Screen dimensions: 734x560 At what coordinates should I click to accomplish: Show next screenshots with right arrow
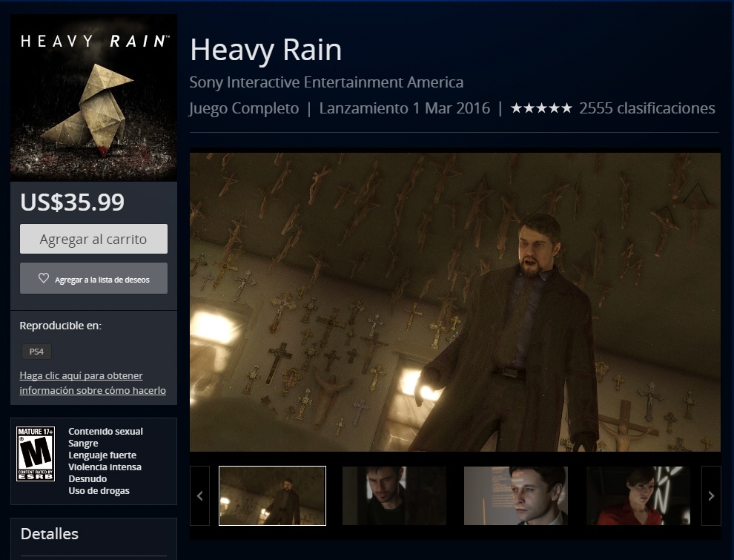pyautogui.click(x=711, y=495)
